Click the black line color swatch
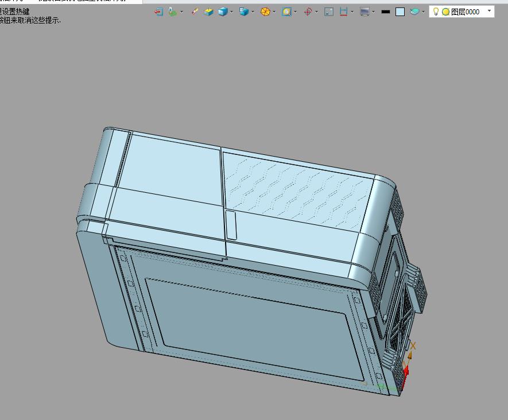Screen dimensions: 508x420 tap(386, 11)
